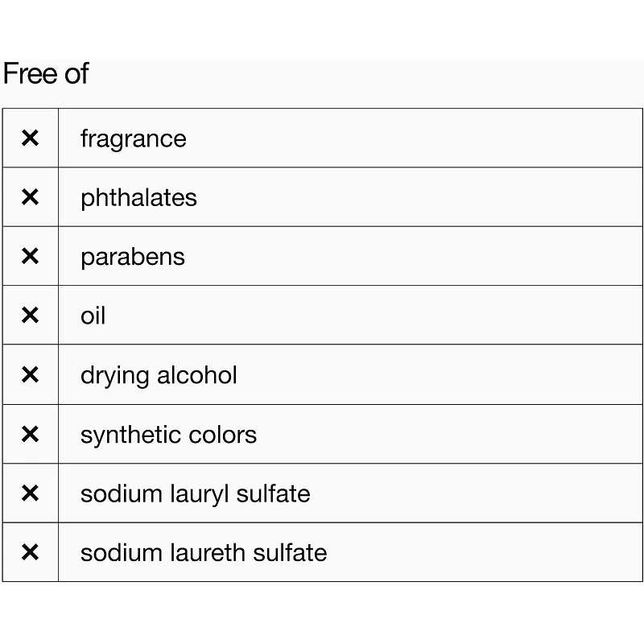Select the X mark for parabens

point(30,257)
